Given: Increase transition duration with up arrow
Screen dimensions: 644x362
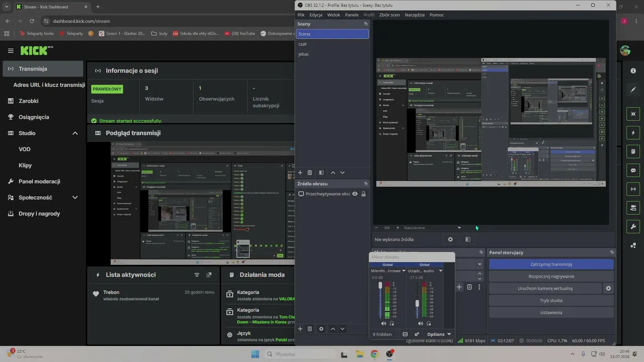Looking at the screenshot, I should [479, 274].
